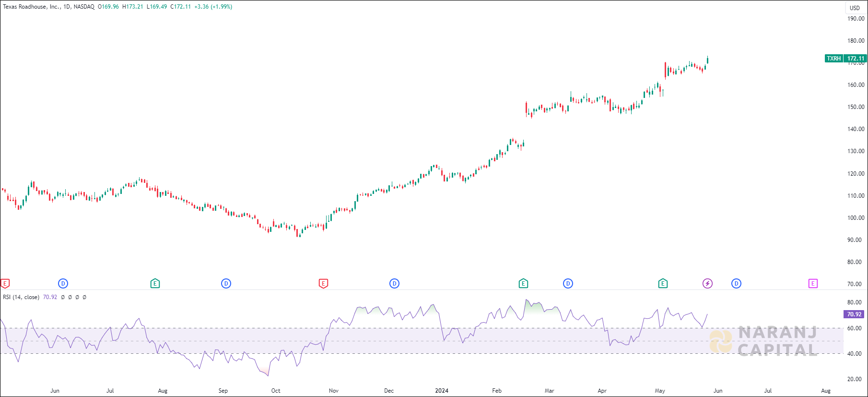Click the 20.00 RSI axis label
The height and width of the screenshot is (397, 868).
(x=855, y=379)
